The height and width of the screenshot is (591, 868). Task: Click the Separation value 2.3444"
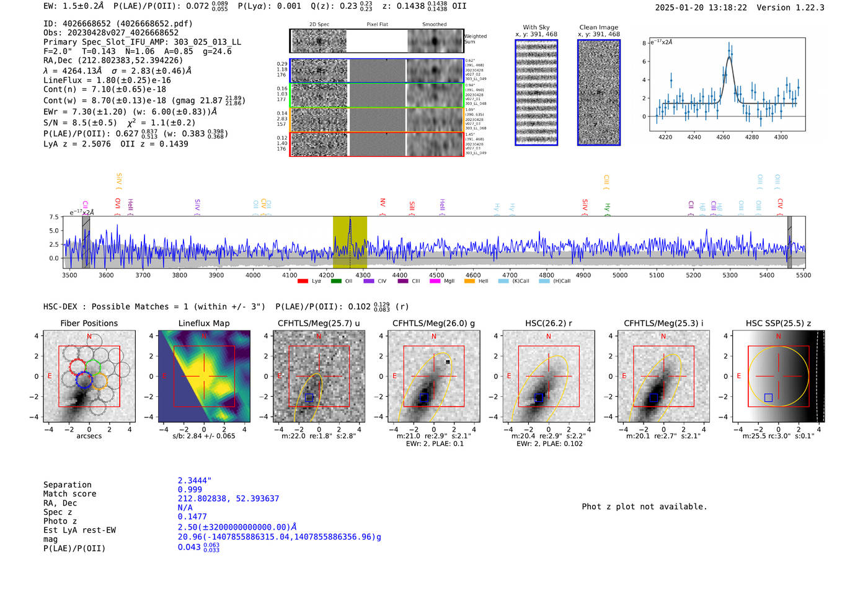click(195, 481)
